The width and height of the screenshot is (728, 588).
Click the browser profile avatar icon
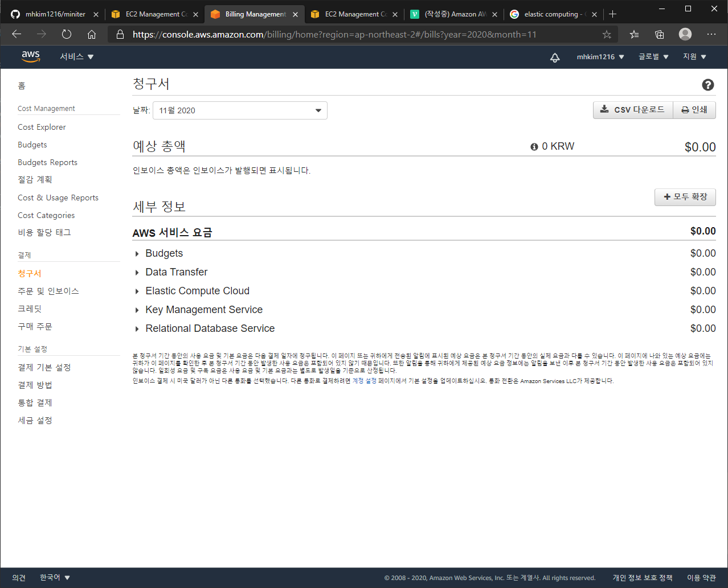685,34
